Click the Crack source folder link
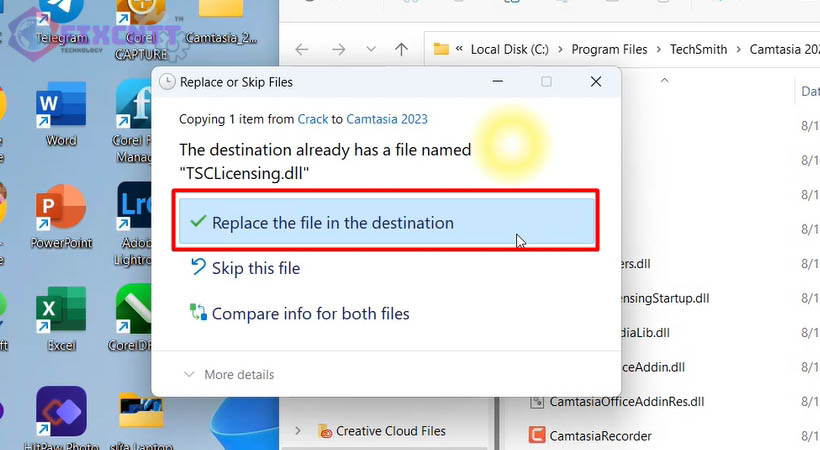 (x=312, y=119)
